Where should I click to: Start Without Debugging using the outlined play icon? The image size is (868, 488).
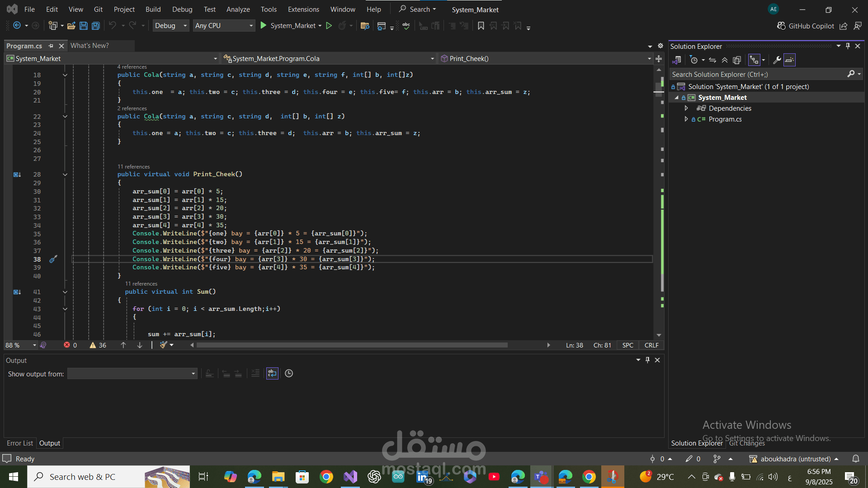tap(329, 26)
